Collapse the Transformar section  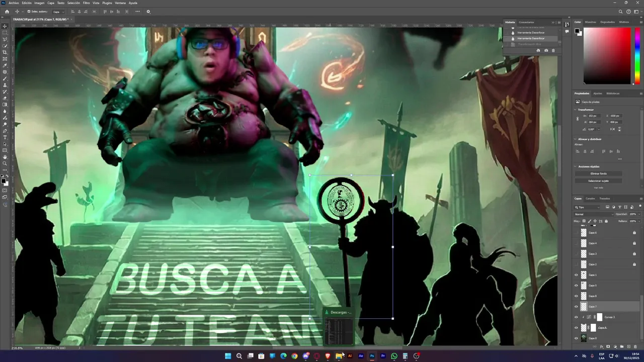(x=576, y=110)
